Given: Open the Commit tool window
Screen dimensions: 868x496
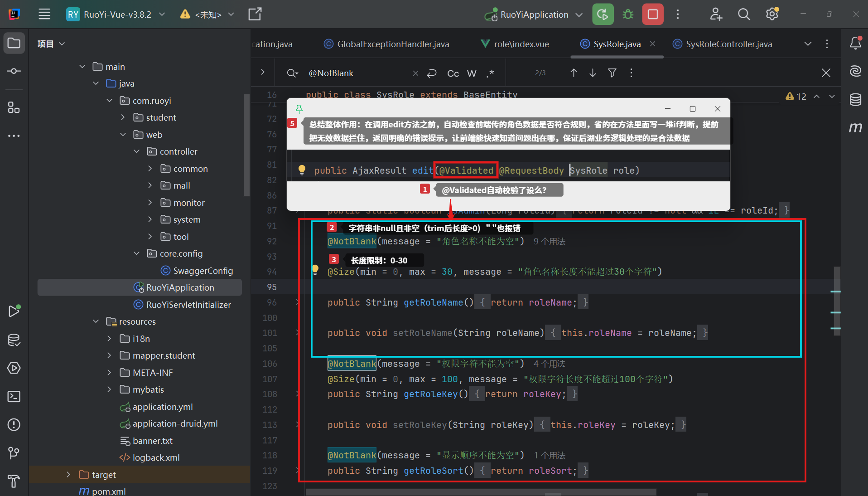Looking at the screenshot, I should tap(14, 71).
